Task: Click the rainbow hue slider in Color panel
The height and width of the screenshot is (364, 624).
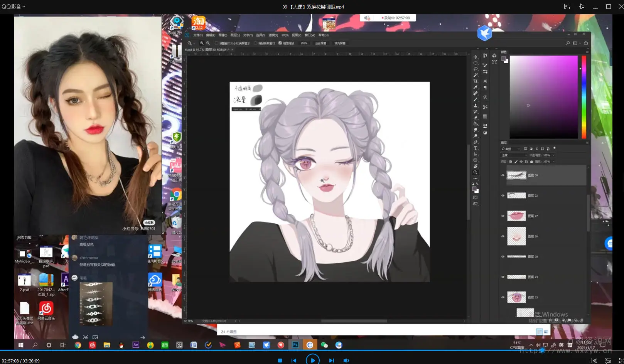Action: (x=584, y=97)
